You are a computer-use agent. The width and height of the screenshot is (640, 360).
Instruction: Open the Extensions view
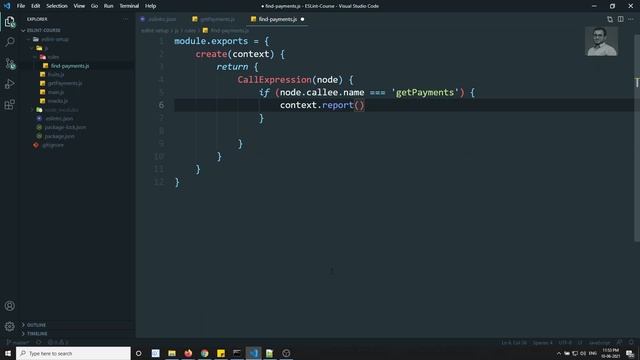10,104
